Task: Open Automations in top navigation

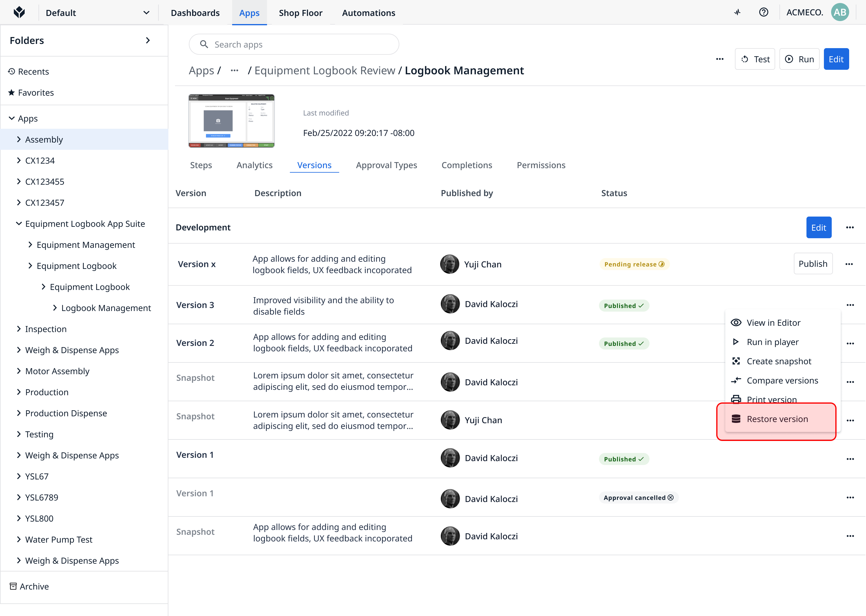Action: coord(369,13)
